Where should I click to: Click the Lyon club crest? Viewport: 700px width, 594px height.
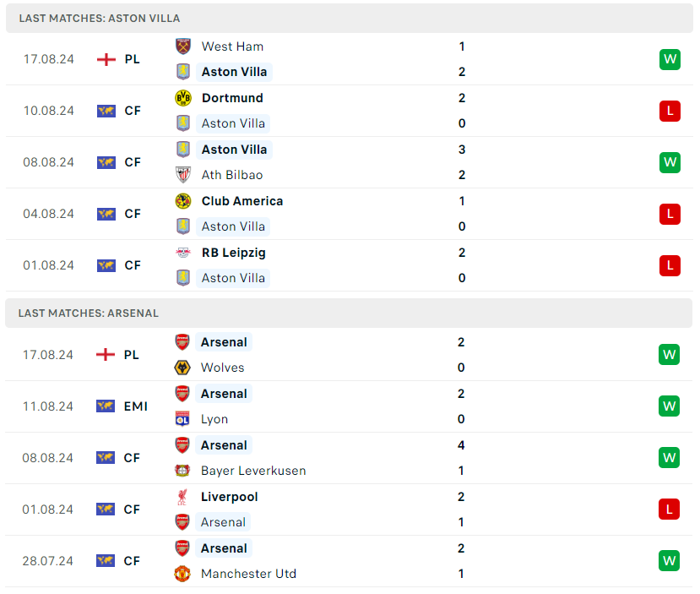[182, 419]
